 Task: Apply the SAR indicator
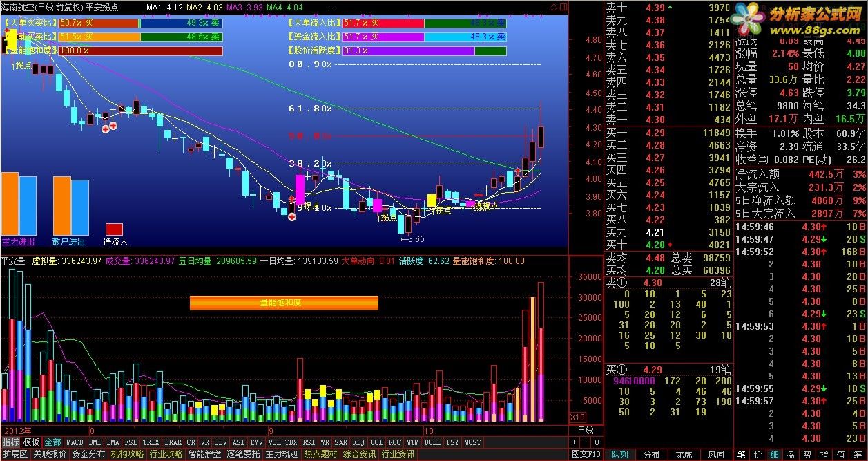click(x=341, y=442)
